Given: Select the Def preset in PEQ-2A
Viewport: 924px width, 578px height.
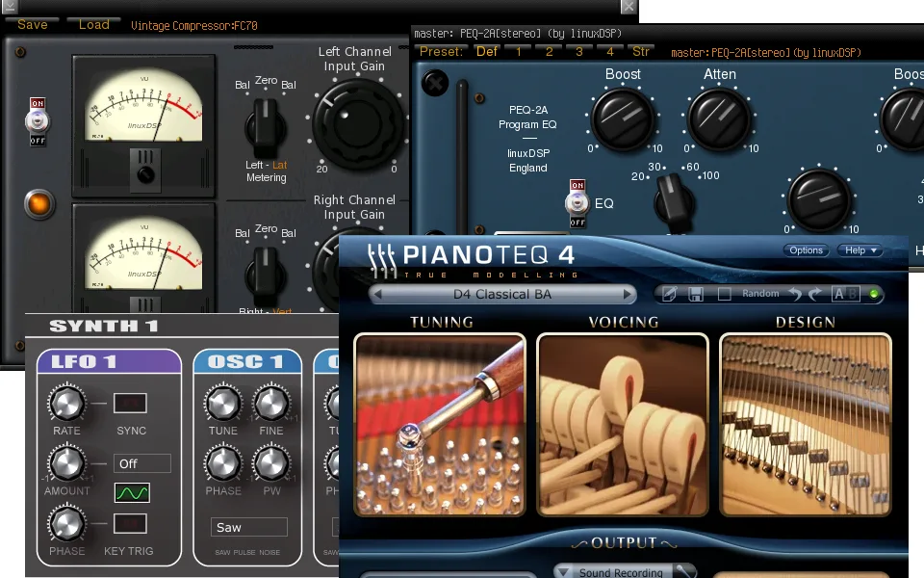Looking at the screenshot, I should point(487,51).
